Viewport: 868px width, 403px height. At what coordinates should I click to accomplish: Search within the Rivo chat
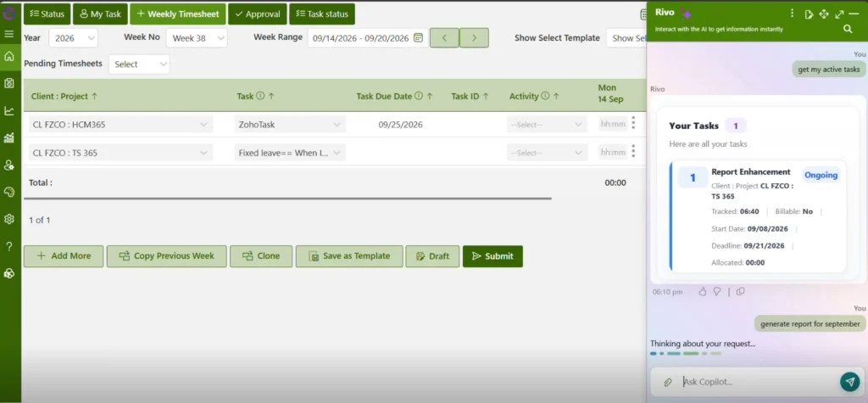[x=848, y=29]
